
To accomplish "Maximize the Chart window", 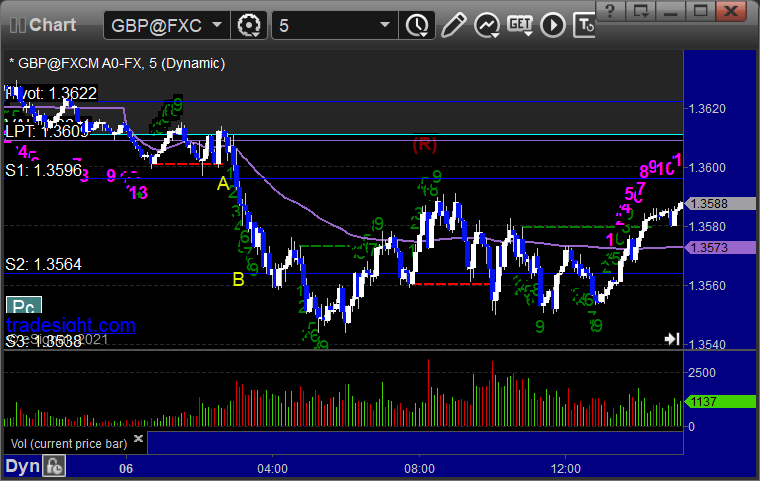I will (x=700, y=11).
